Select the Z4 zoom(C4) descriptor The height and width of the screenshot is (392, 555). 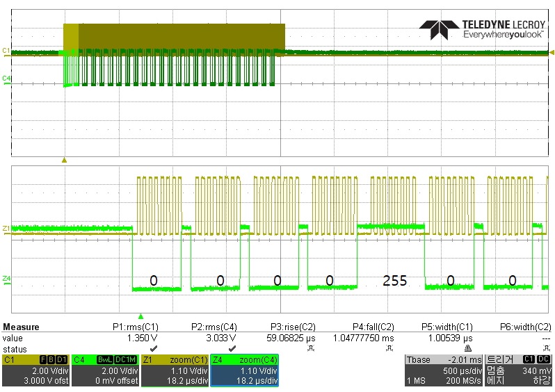pos(245,370)
